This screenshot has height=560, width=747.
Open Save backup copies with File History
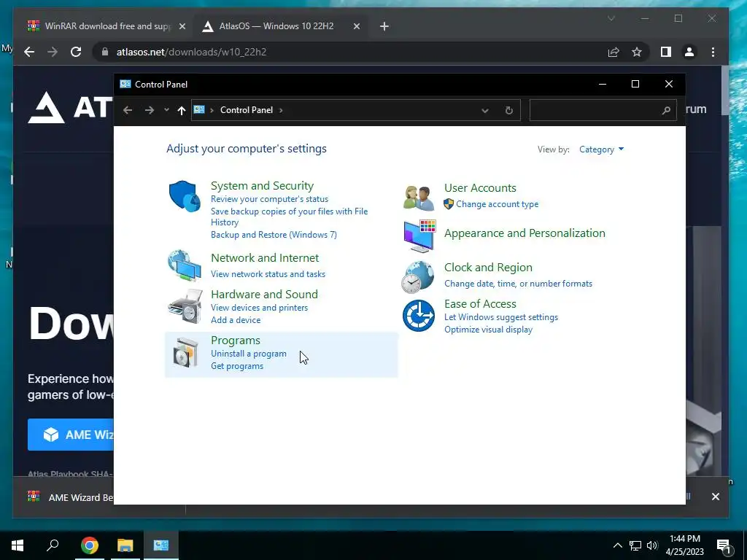click(289, 217)
